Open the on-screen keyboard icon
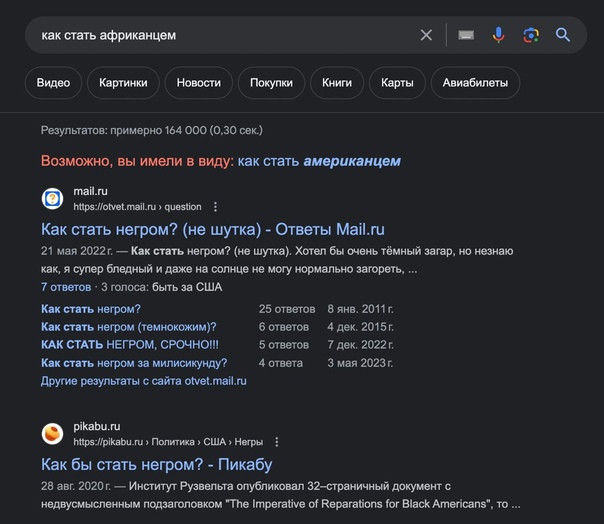This screenshot has width=604, height=524. pos(466,35)
